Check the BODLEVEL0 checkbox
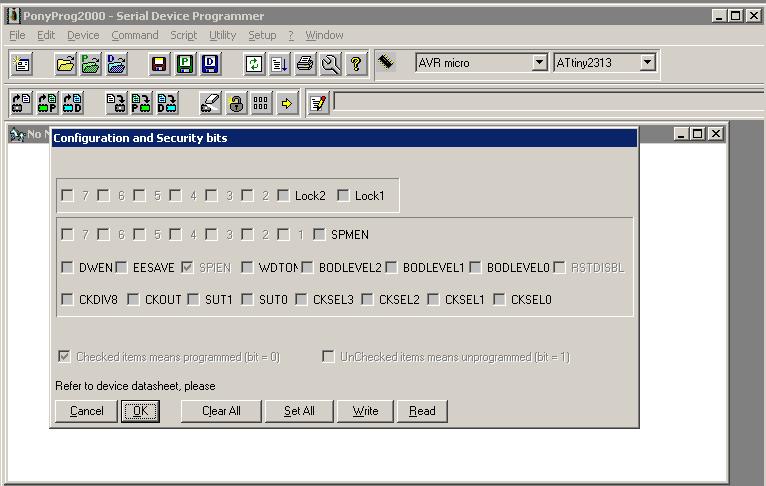The width and height of the screenshot is (766, 486). click(x=475, y=267)
